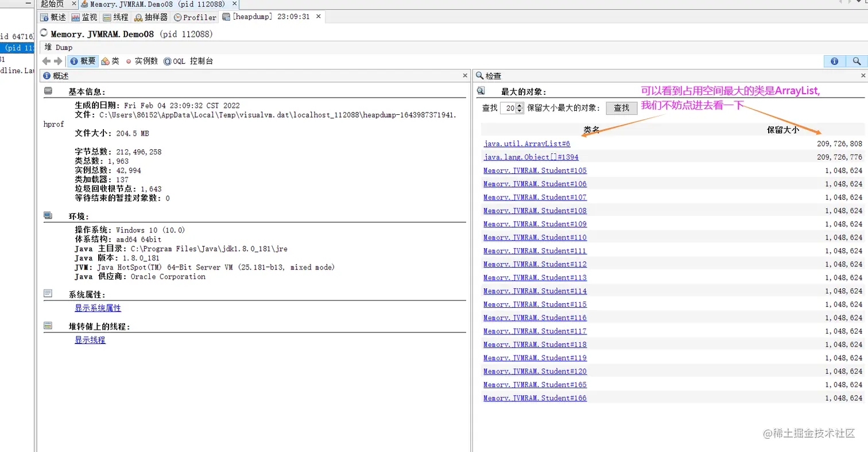The width and height of the screenshot is (868, 452).
Task: Close the 概述 panel
Action: coord(465,76)
